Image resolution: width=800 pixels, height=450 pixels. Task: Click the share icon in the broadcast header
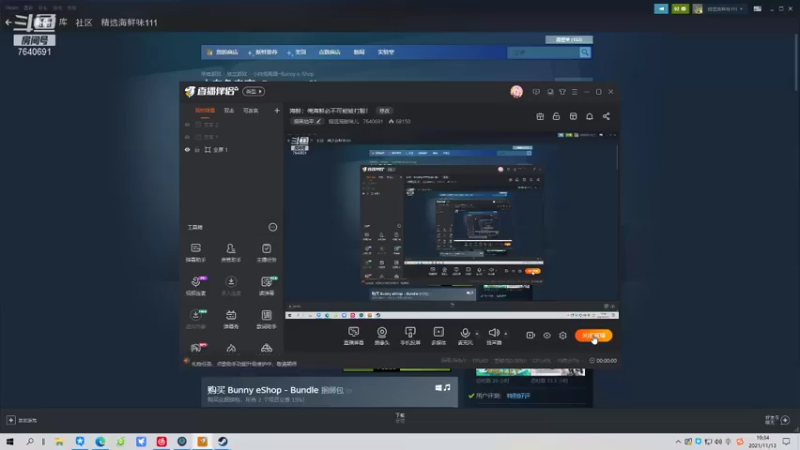point(606,116)
